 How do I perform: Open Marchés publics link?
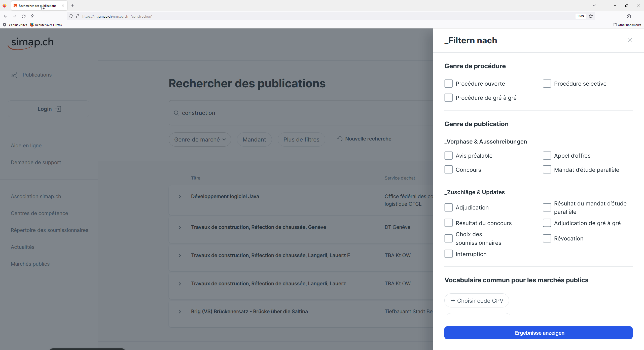click(30, 264)
